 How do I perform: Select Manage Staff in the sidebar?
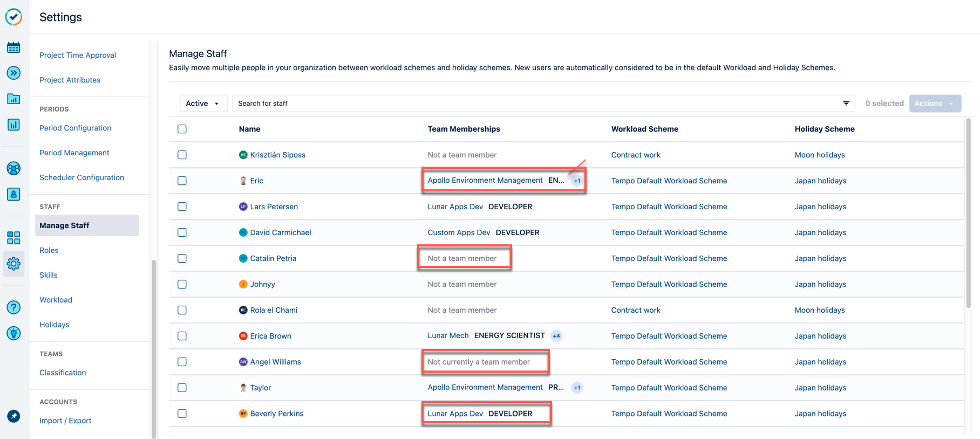click(87, 225)
